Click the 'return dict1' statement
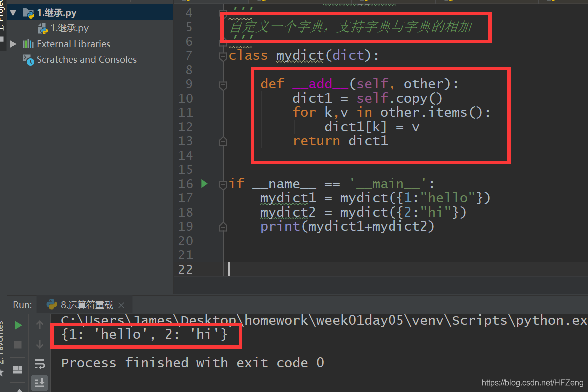 (340, 141)
